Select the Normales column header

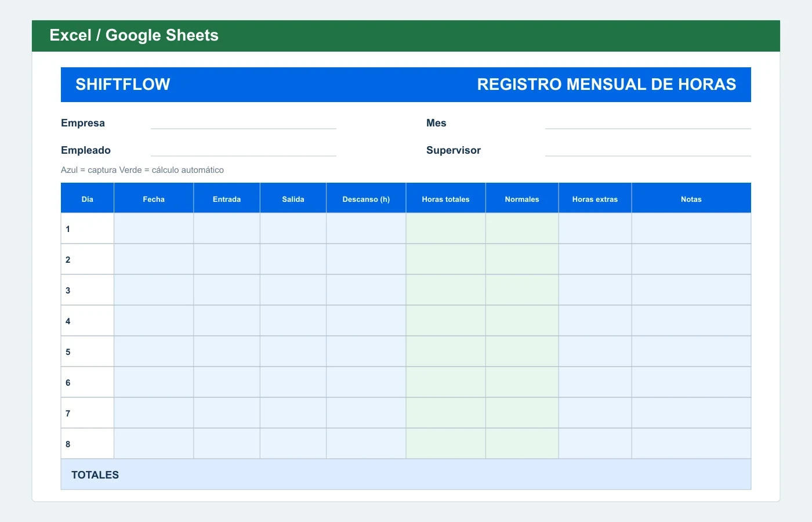tap(522, 198)
